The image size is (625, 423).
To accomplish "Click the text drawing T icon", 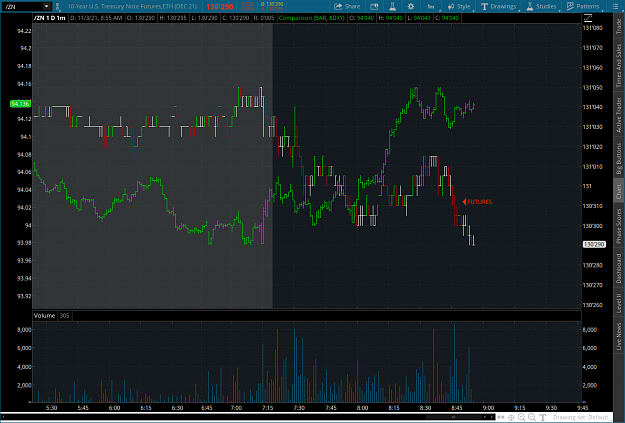I will tap(542, 417).
